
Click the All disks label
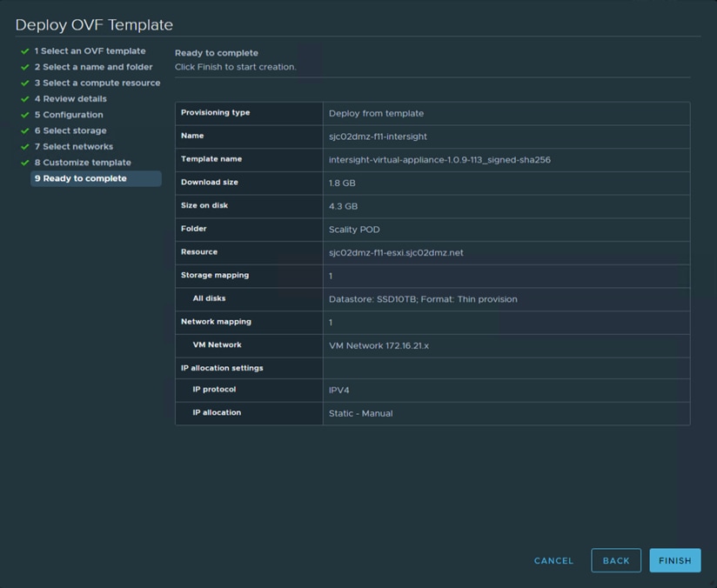click(209, 298)
